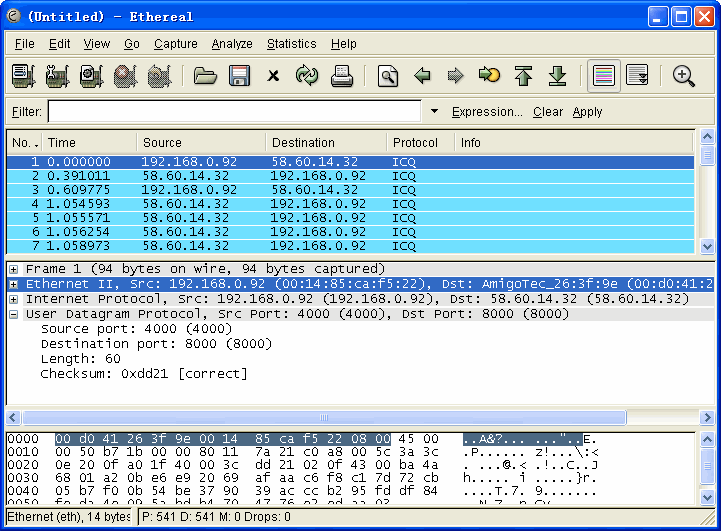The image size is (721, 531).
Task: Click the Find packet magnifier icon
Action: [x=388, y=76]
